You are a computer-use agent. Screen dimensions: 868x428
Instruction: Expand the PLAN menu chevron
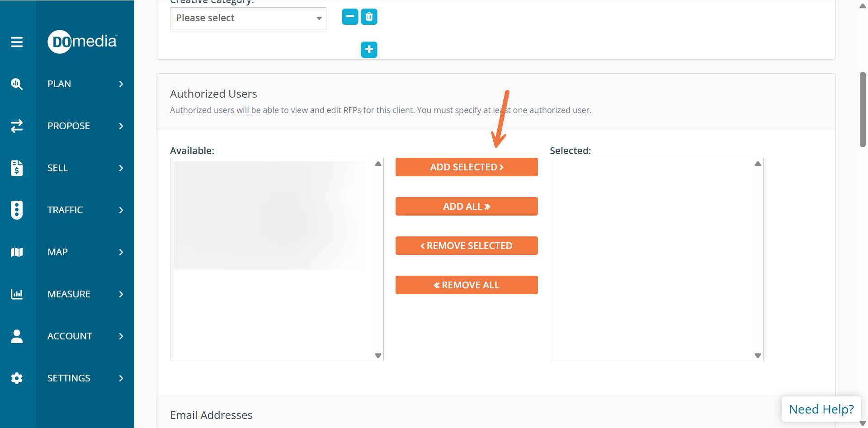121,84
